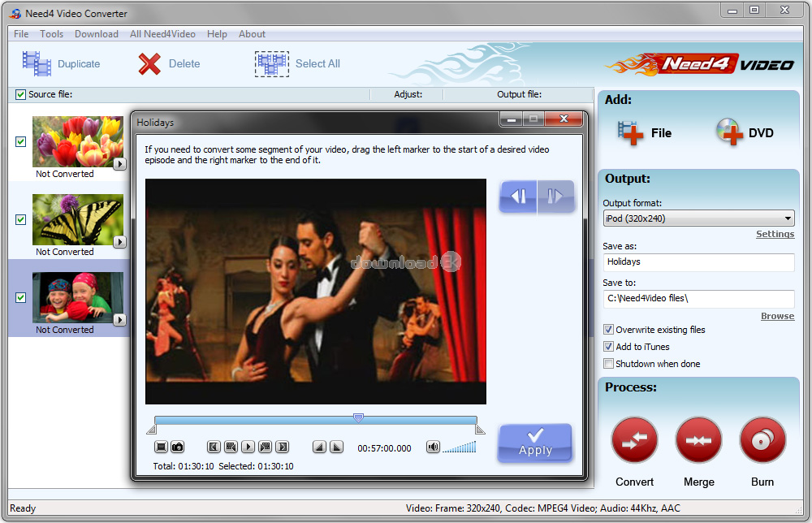Toggle the Source file select-all checkbox
Image resolution: width=812 pixels, height=523 pixels.
coord(21,94)
